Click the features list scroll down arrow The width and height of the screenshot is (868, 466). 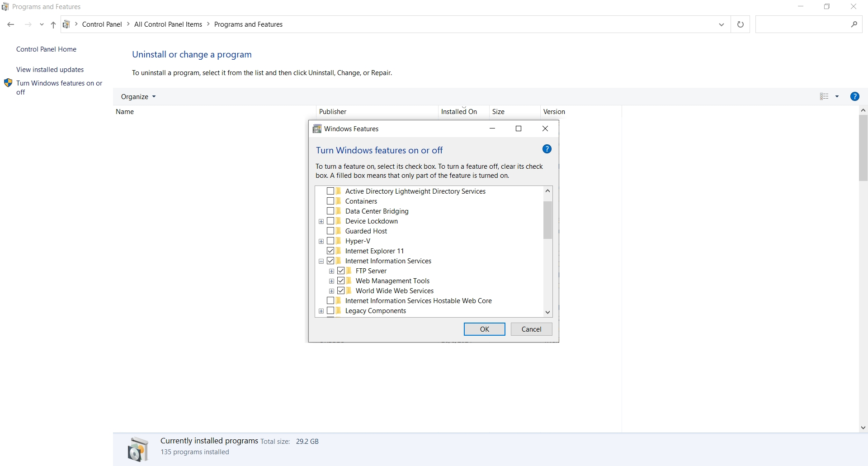click(x=547, y=312)
